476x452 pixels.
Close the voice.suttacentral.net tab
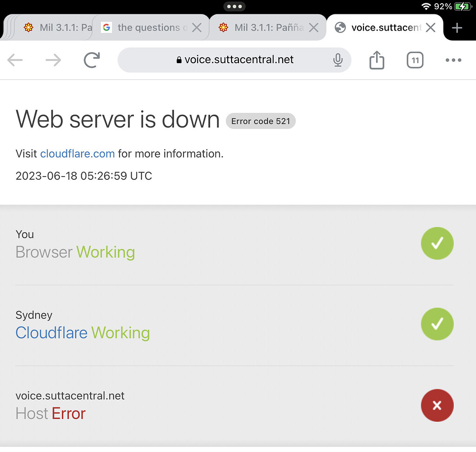tap(430, 27)
